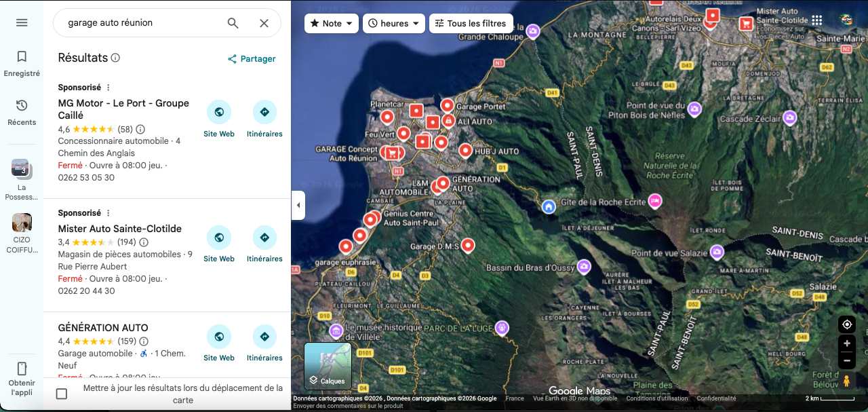Open Mister Auto Sainte-Clotilde listing

[x=120, y=229]
